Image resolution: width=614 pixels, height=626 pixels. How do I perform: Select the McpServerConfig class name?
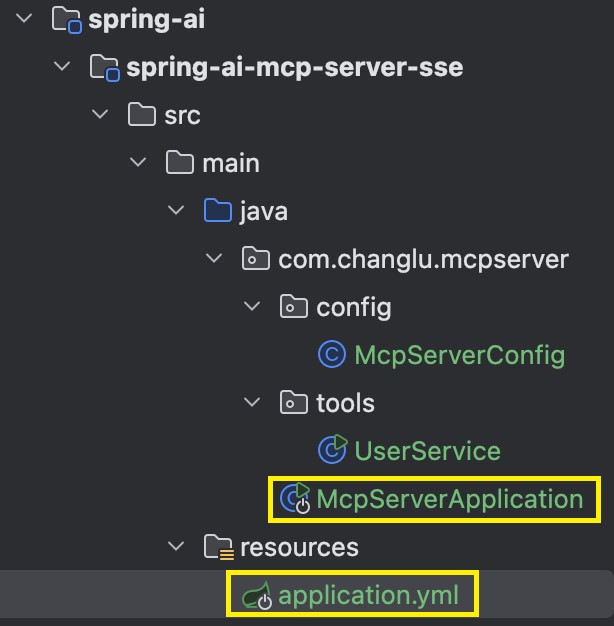[460, 356]
